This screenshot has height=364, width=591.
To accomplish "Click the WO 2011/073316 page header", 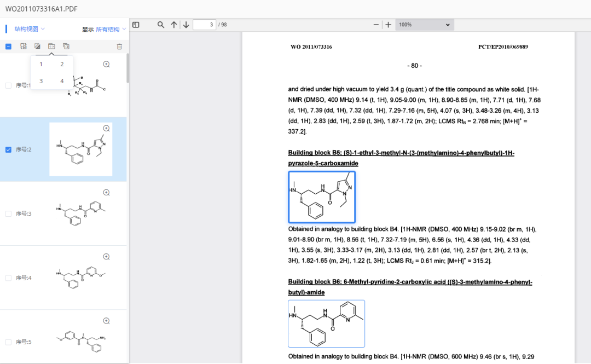I will pos(311,47).
